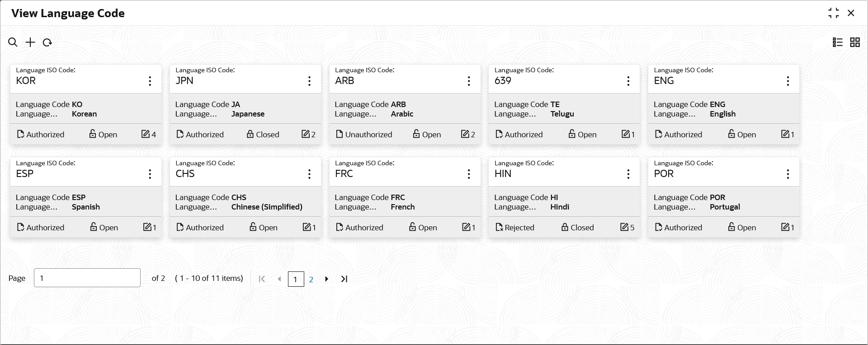Go to page 2 link
This screenshot has height=345, width=868.
(311, 280)
